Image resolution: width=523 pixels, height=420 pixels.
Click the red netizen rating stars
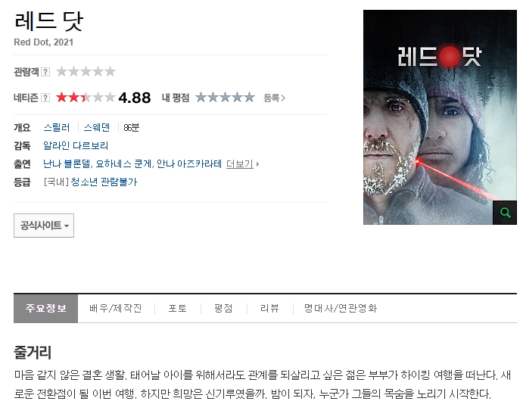point(86,98)
